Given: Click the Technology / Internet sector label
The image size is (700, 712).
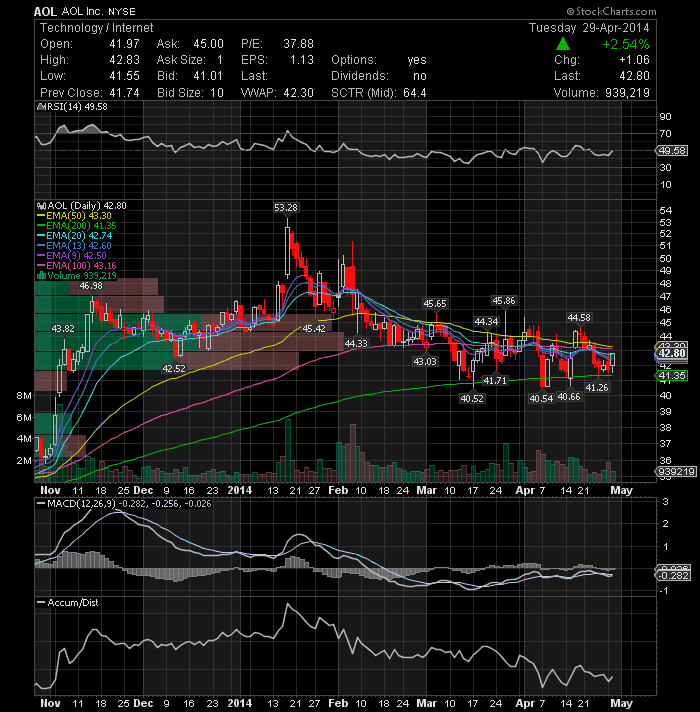Looking at the screenshot, I should (96, 28).
